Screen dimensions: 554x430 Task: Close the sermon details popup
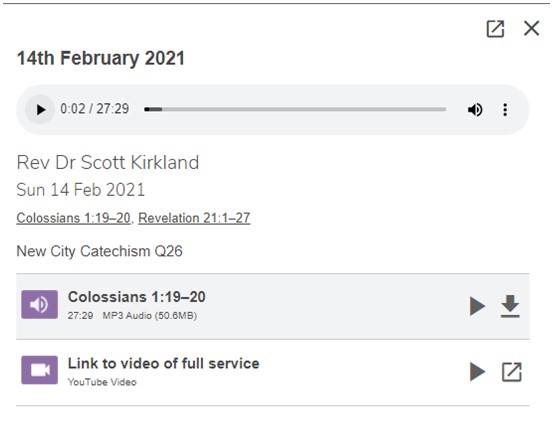point(531,28)
